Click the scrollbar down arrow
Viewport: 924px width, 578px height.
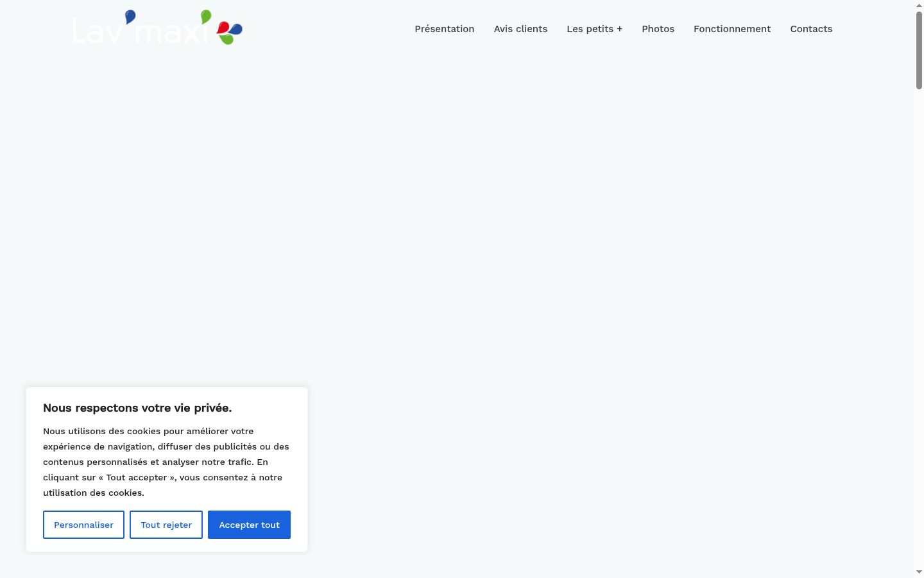(x=919, y=572)
